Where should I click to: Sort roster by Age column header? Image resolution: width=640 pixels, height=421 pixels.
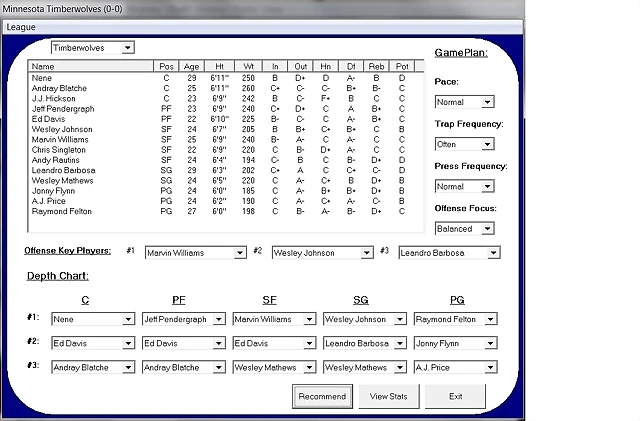click(x=191, y=66)
